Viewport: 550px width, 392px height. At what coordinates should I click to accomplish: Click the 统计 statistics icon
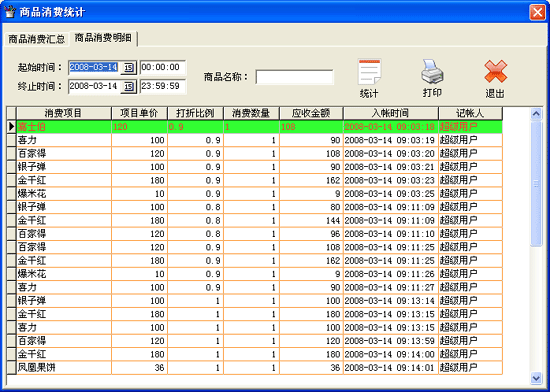click(369, 72)
